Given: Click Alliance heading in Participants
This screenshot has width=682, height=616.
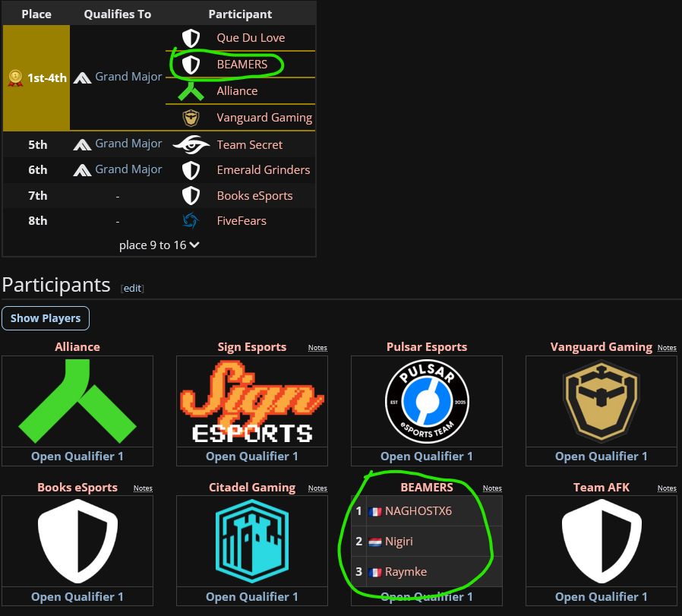Looking at the screenshot, I should [x=77, y=347].
